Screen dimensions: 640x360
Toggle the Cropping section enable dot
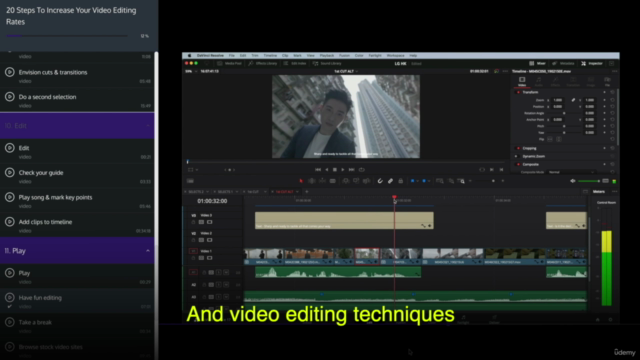518,148
